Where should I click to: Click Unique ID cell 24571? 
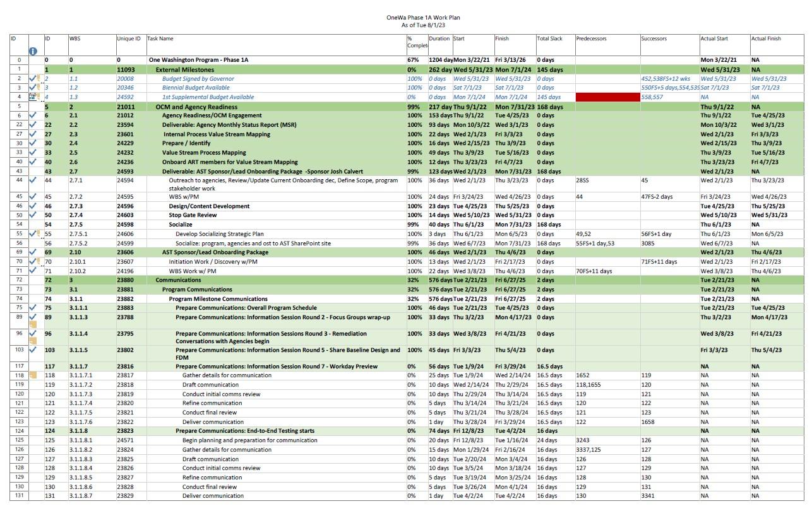pos(125,440)
